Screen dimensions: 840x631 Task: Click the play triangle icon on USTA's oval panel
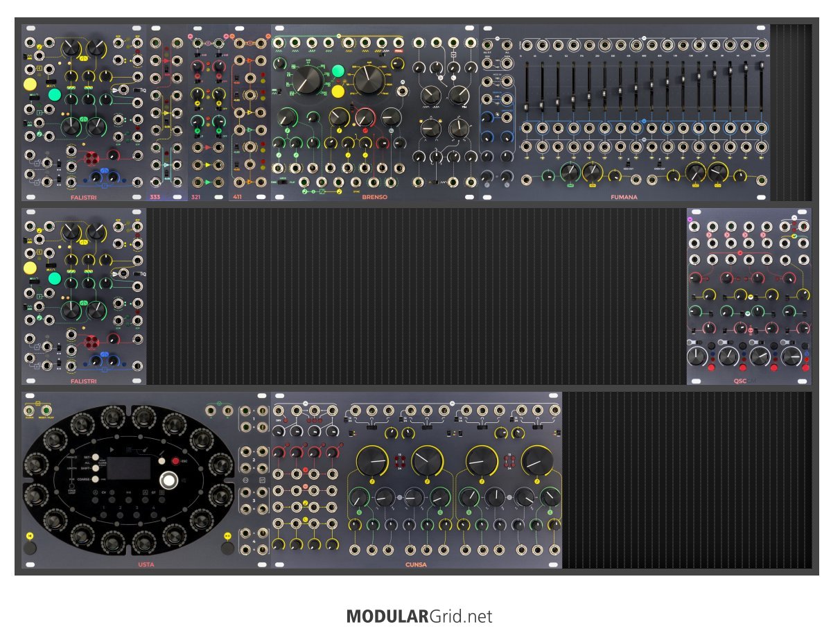coord(112,450)
